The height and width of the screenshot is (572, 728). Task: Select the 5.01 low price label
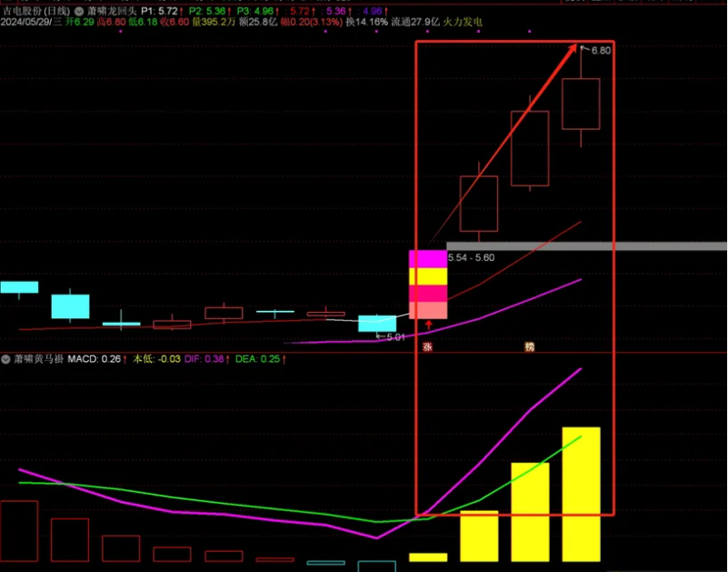point(395,337)
